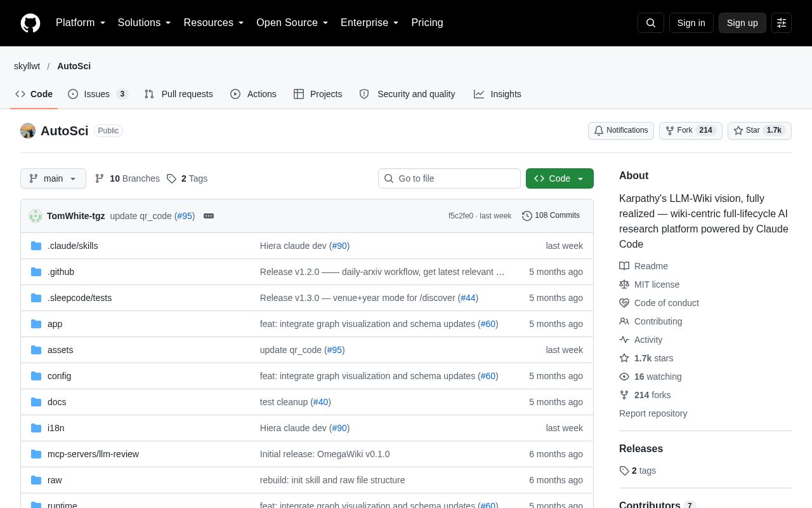The image size is (812, 508).
Task: Open the search magnifier icon
Action: (651, 23)
